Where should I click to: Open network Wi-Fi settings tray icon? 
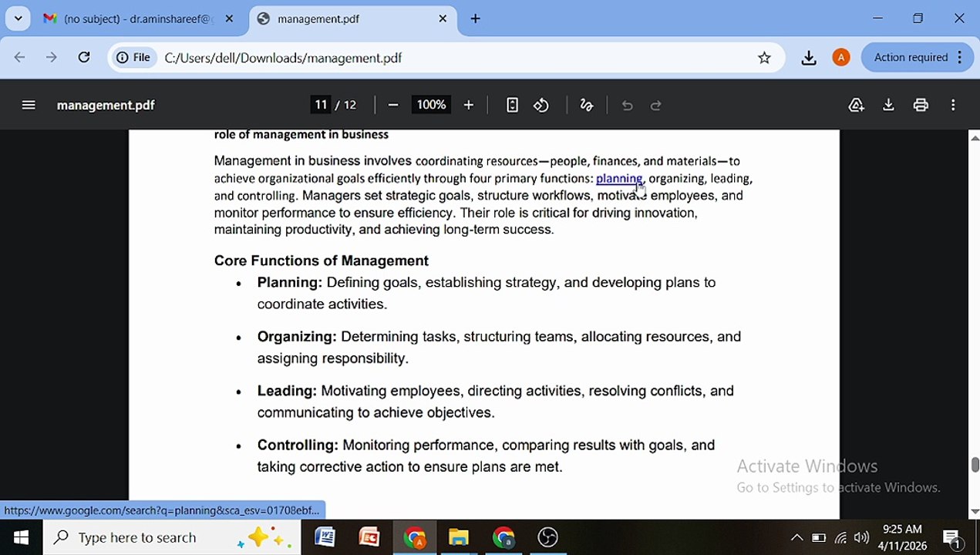(x=841, y=537)
